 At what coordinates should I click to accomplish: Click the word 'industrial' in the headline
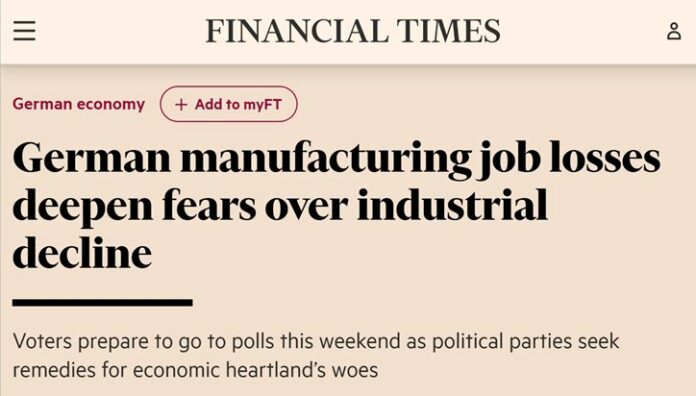point(452,204)
